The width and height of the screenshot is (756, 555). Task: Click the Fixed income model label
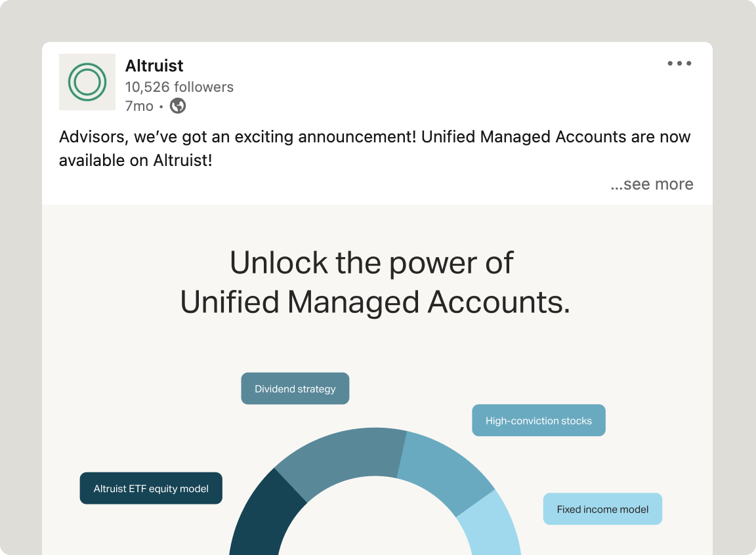602,509
